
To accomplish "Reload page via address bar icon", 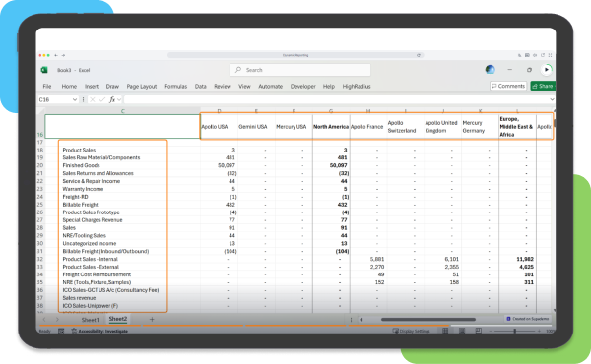I will pyautogui.click(x=419, y=55).
